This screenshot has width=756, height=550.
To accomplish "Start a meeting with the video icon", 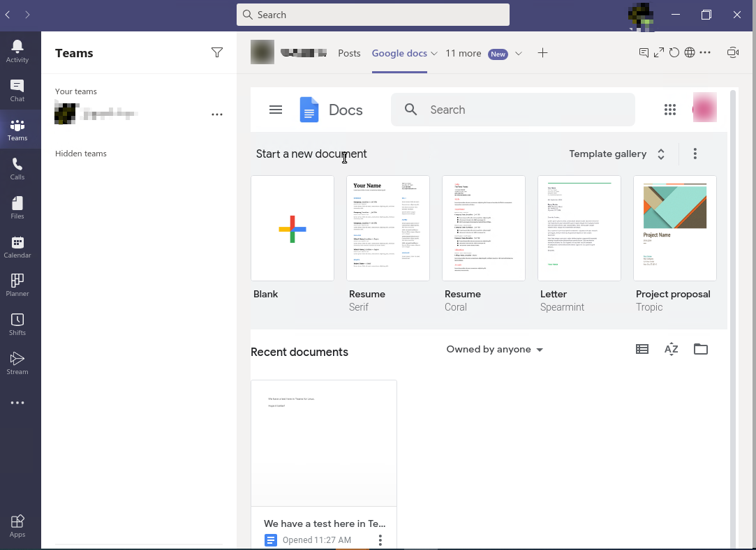I will (x=733, y=52).
